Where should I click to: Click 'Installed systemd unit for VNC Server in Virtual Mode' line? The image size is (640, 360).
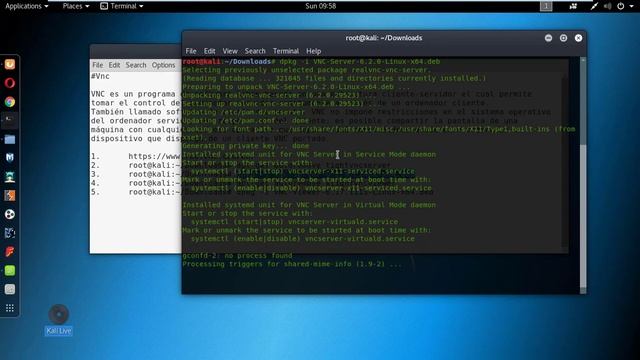pos(309,205)
